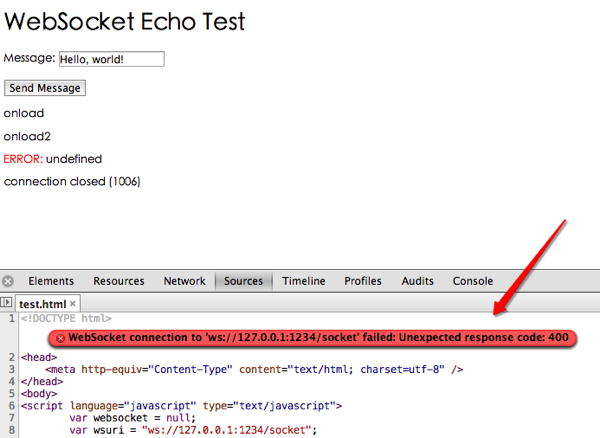Click the WebSocket connection failed error bubble
Viewport: 600px width, 438px height.
(312, 338)
